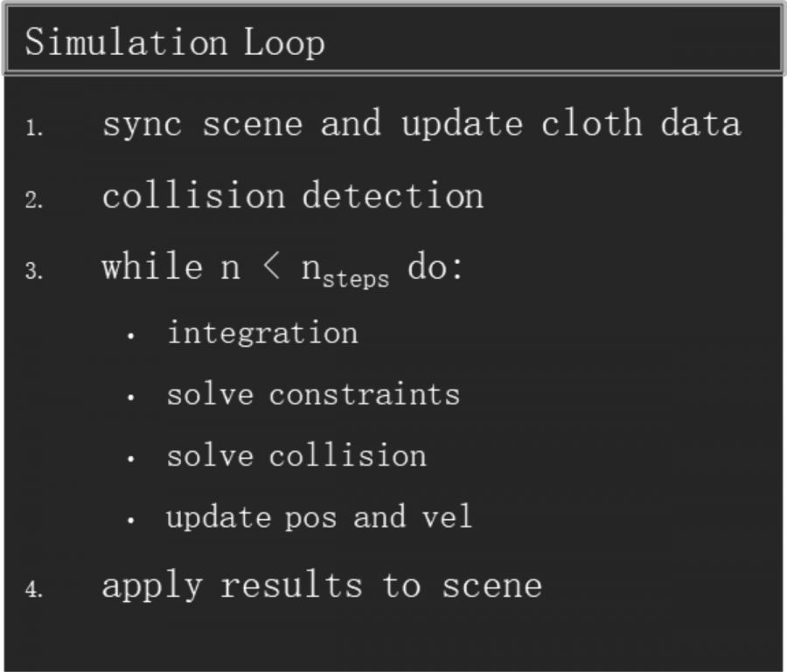The image size is (787, 672).
Task: Select the "sync scene and update cloth data" line
Action: pos(421,124)
